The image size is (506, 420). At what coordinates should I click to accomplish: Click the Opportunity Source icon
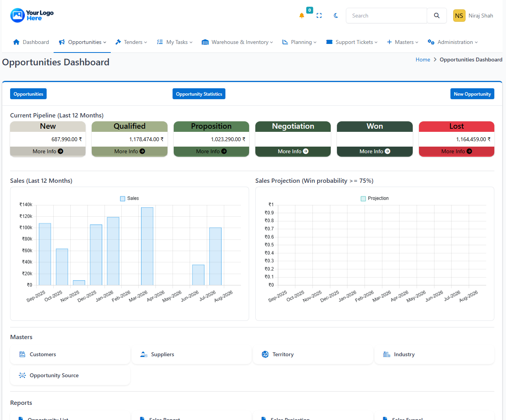click(23, 375)
